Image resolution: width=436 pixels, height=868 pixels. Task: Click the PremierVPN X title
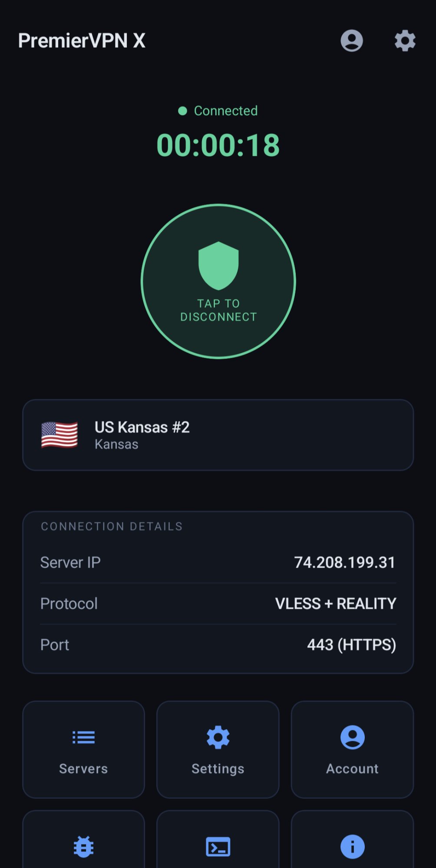coord(82,41)
